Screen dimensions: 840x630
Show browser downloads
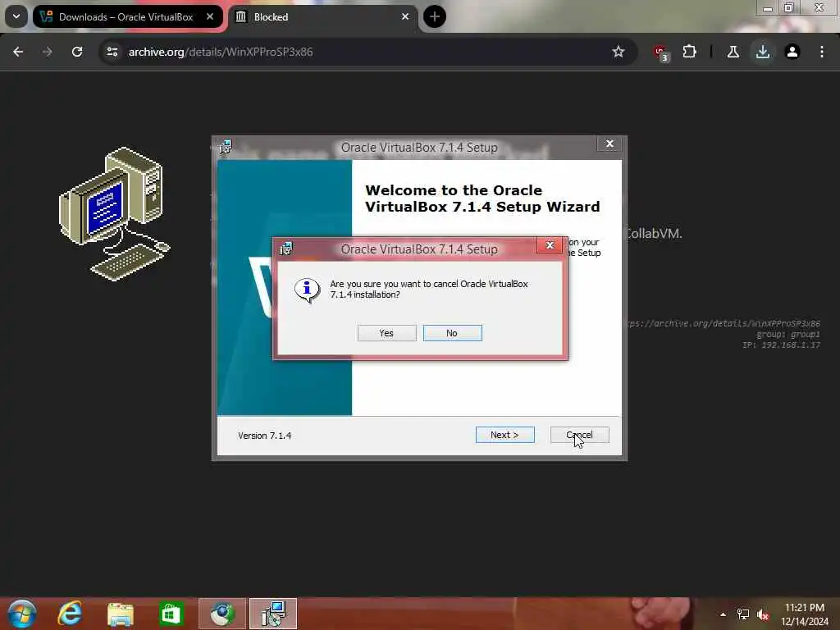(762, 52)
